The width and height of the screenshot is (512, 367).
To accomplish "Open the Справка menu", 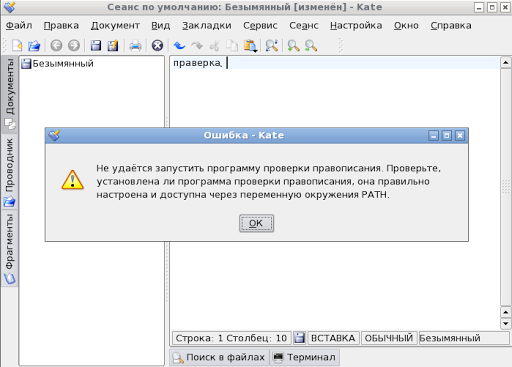I will pyautogui.click(x=451, y=25).
